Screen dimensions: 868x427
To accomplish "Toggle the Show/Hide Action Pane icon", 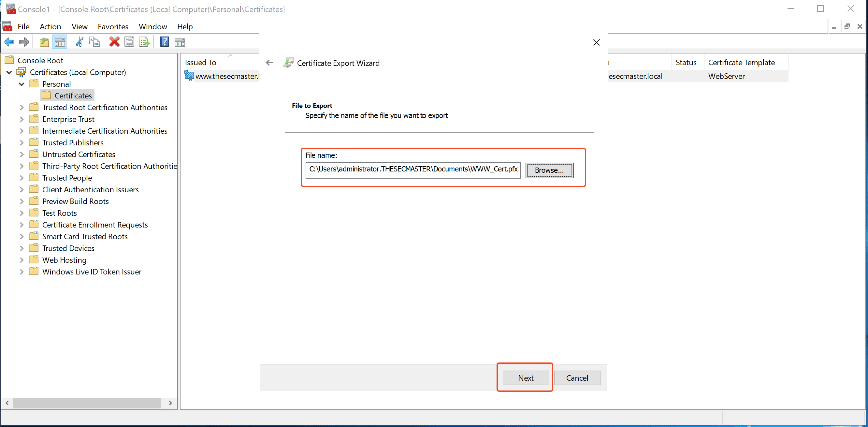I will tap(180, 42).
